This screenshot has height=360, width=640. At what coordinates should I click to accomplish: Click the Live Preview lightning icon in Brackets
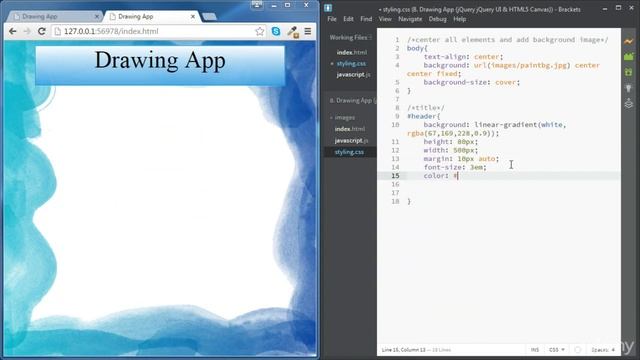tap(629, 42)
